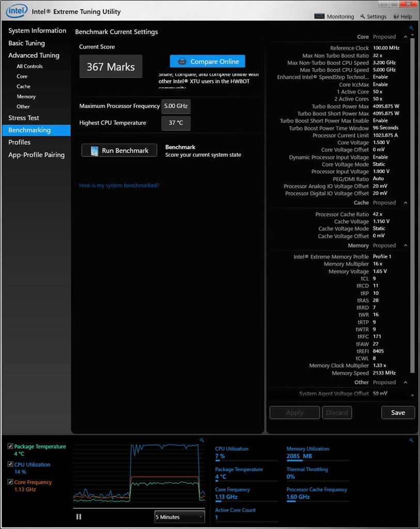Select the Benchmarking page
420x529 pixels.
pos(37,130)
